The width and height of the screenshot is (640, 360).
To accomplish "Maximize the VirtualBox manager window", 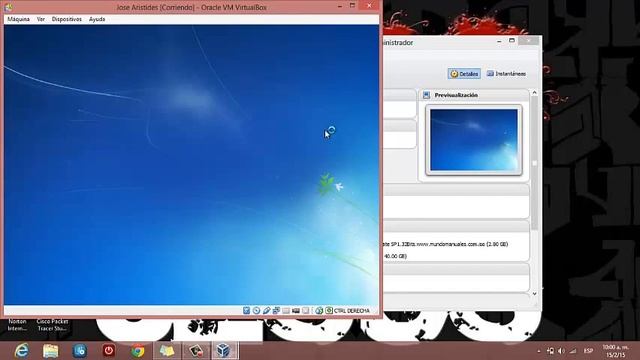I will tap(511, 40).
